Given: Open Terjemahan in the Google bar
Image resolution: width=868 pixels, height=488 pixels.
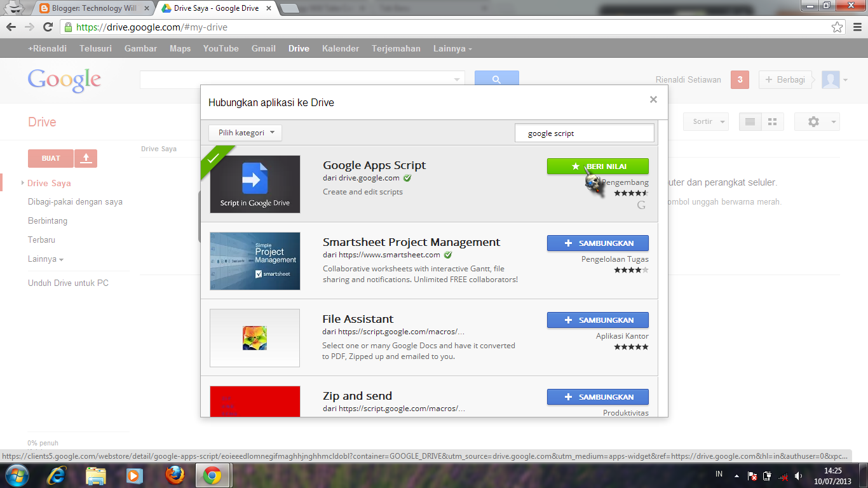Looking at the screenshot, I should click(397, 48).
